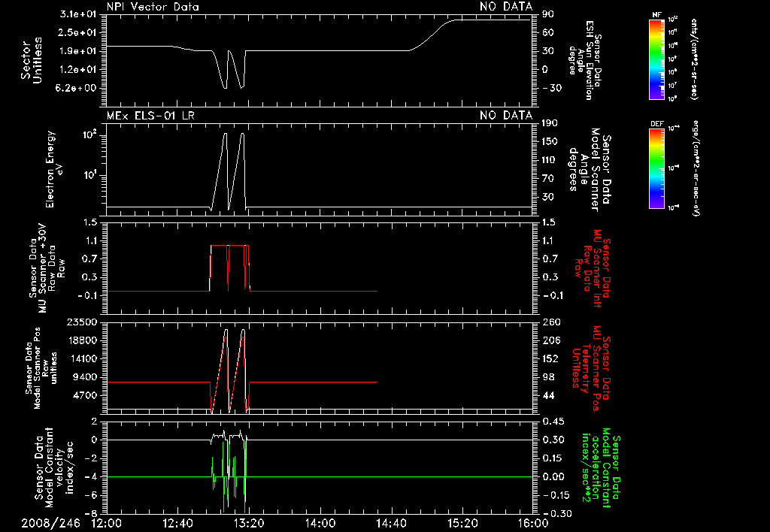The image size is (770, 532).
Task: Click the NF color bar legend
Action: tap(657, 59)
